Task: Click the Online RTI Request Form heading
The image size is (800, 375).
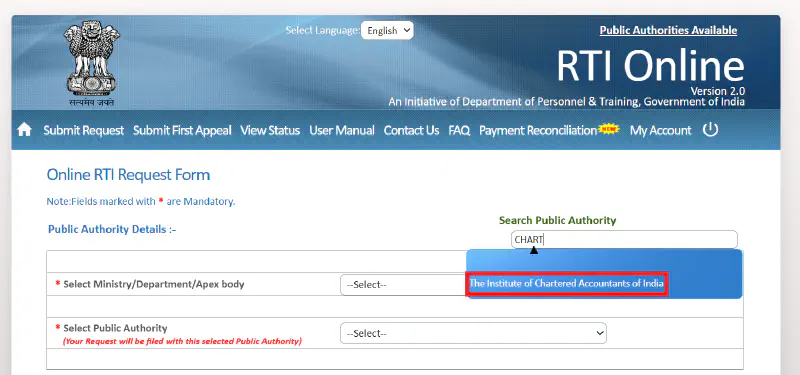Action: (128, 174)
